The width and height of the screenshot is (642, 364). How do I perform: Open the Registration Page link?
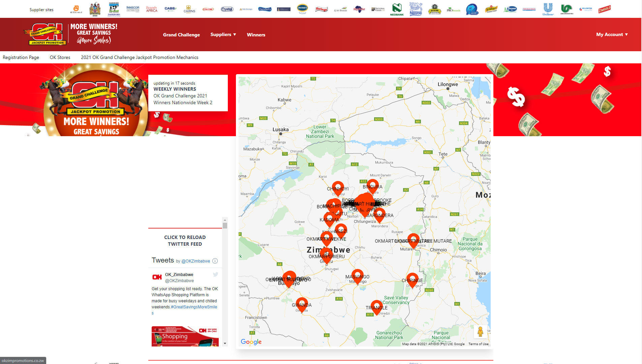(21, 57)
